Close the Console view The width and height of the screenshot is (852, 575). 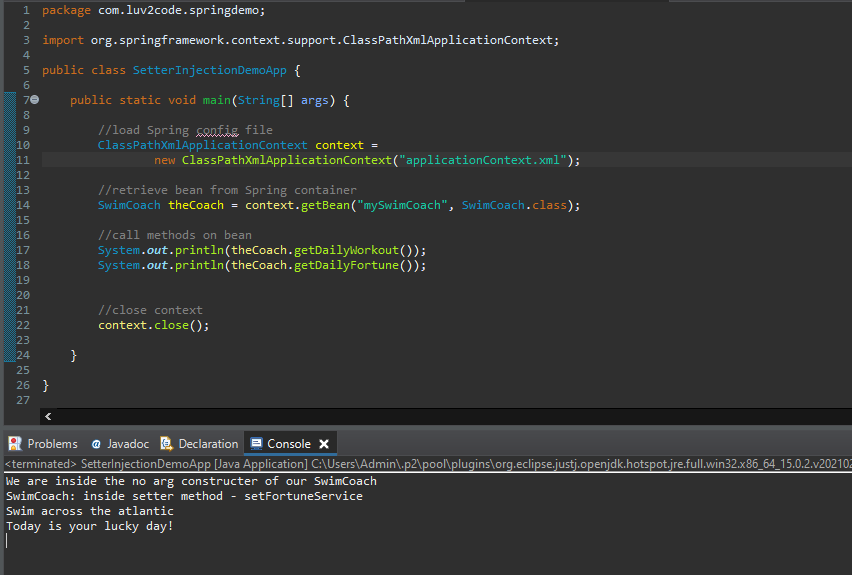point(324,444)
